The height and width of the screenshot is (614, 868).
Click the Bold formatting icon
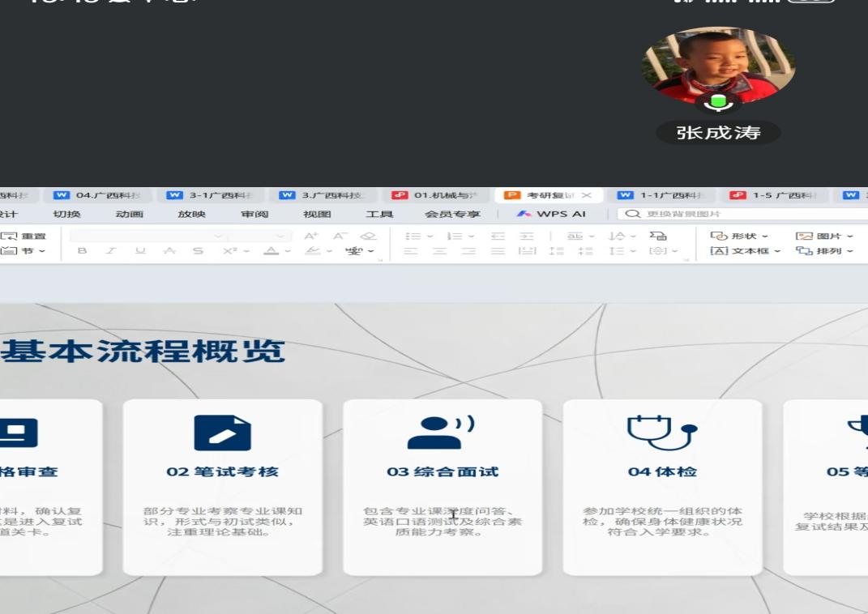point(82,251)
